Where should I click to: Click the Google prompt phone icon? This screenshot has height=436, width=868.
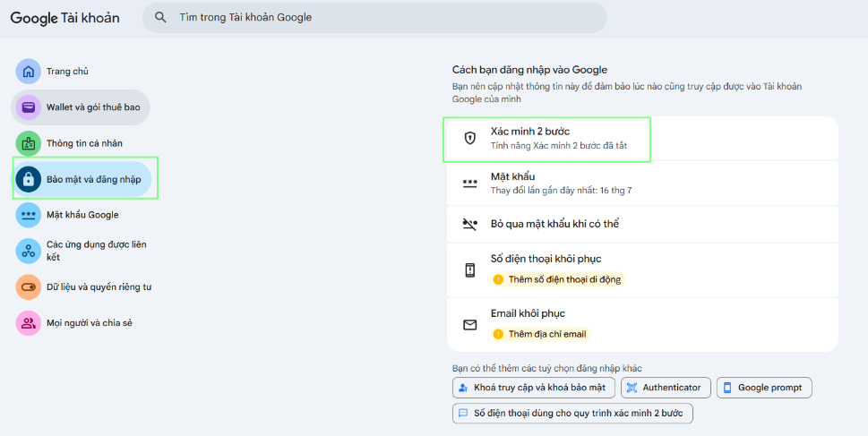[727, 388]
